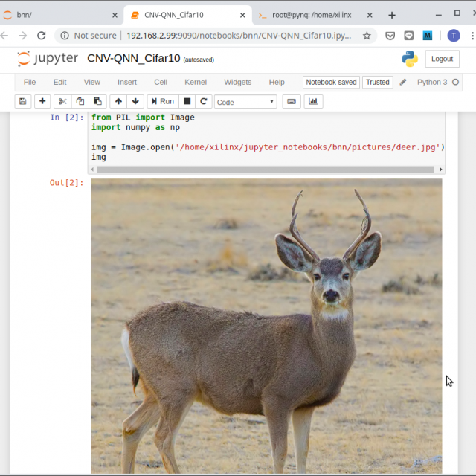The image size is (476, 476).
Task: Move selected cell up arrow
Action: (x=118, y=101)
